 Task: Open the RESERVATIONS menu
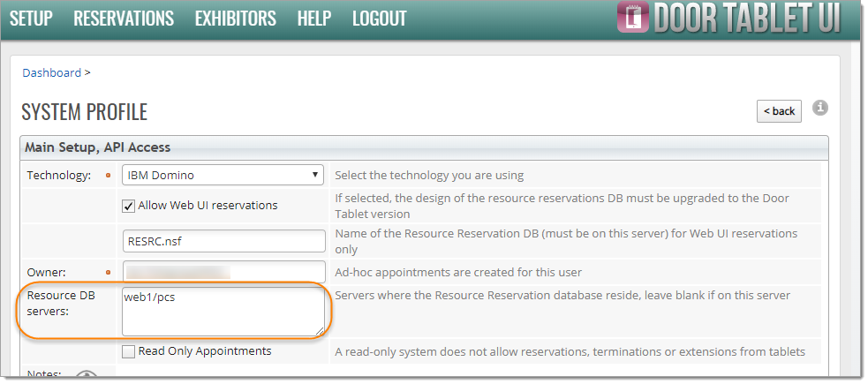click(x=124, y=19)
